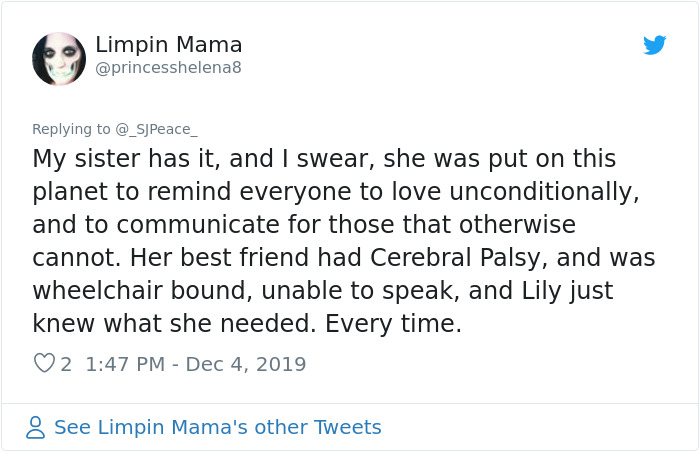Click the person silhouette icon in the footer
This screenshot has width=700, height=452.
click(36, 428)
